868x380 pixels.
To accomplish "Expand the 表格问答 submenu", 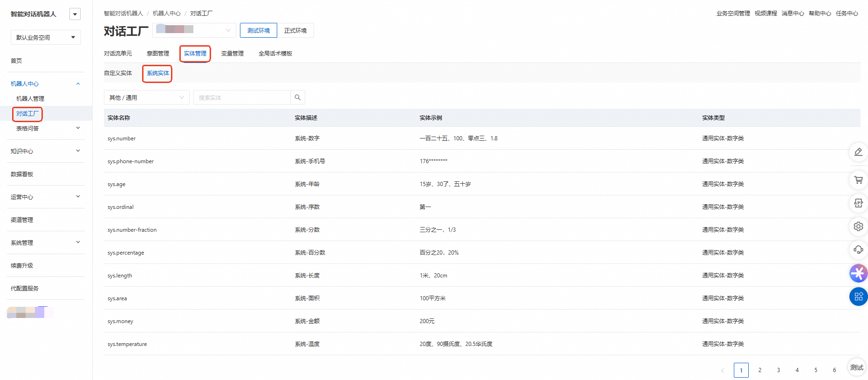I will [x=78, y=128].
